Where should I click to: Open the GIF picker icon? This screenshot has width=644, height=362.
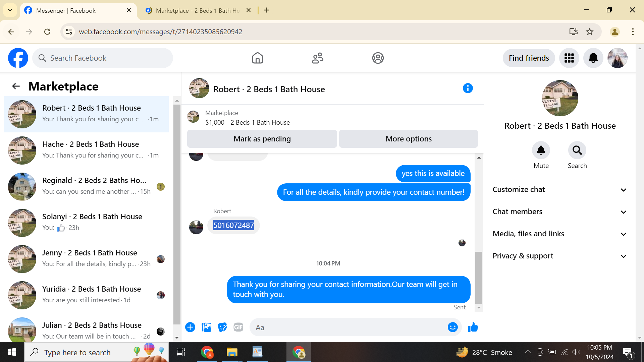(238, 327)
